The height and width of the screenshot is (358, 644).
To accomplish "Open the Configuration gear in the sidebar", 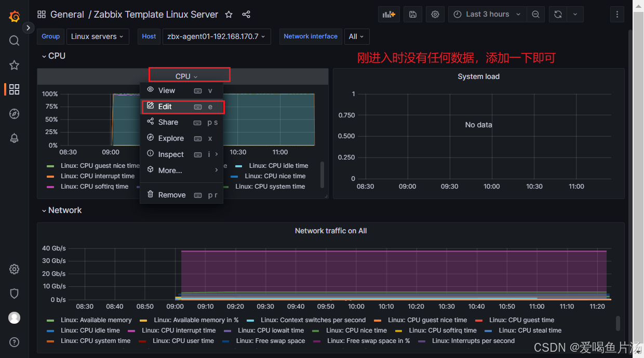I will coord(15,269).
